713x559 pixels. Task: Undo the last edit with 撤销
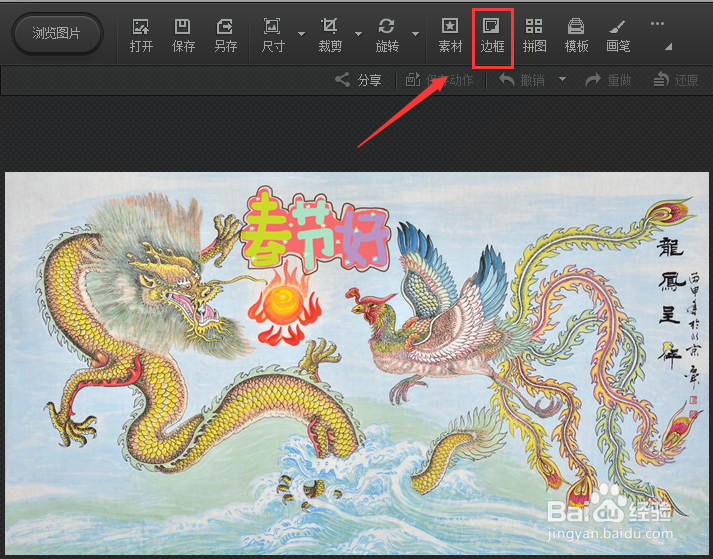522,81
